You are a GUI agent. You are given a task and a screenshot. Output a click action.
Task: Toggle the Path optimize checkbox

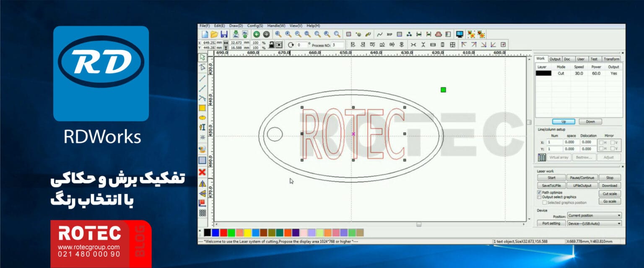(x=539, y=193)
